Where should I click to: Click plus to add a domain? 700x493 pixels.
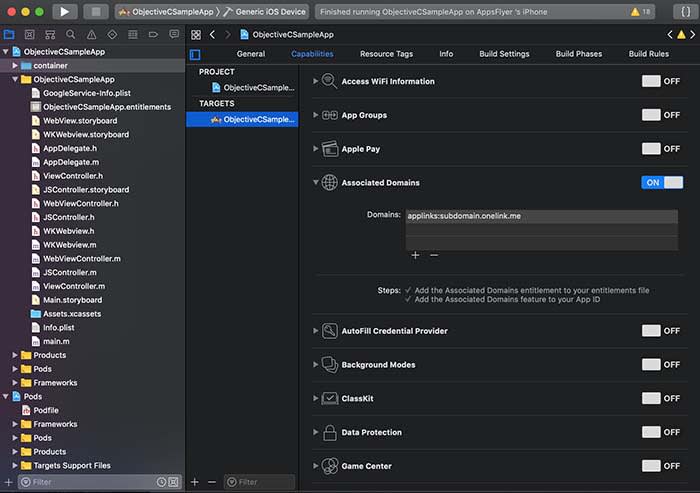point(415,255)
